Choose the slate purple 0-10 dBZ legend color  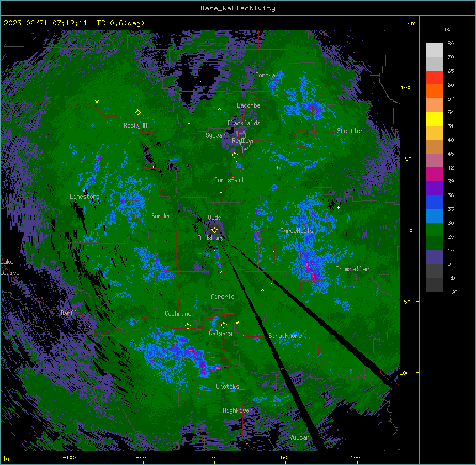434,257
